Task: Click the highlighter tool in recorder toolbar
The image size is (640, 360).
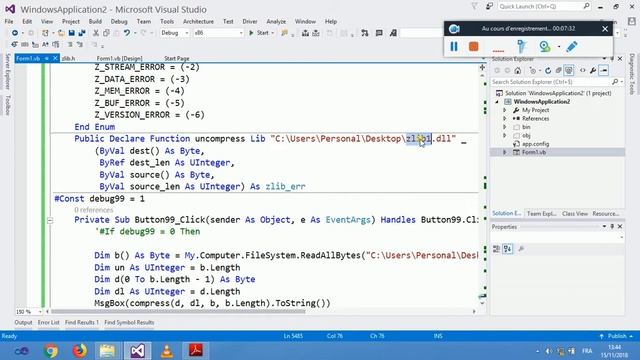Action: (x=521, y=47)
